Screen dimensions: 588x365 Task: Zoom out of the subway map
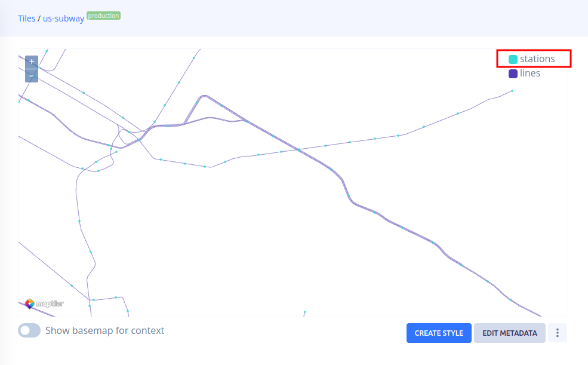tap(32, 76)
